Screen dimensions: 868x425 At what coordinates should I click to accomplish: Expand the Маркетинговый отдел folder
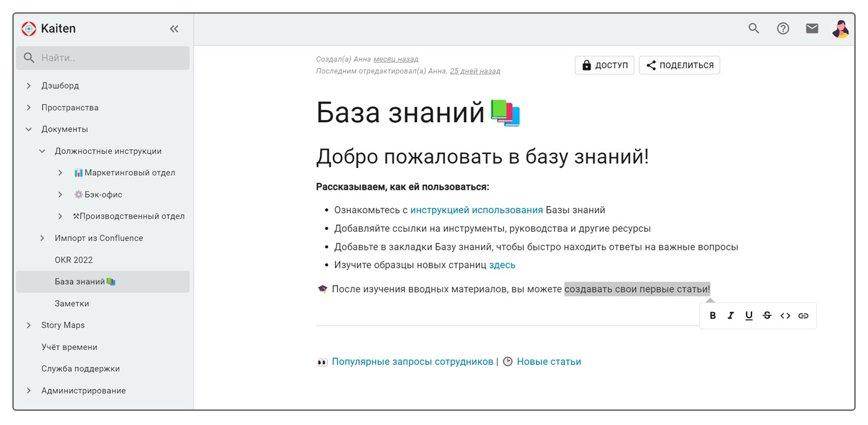pos(60,173)
